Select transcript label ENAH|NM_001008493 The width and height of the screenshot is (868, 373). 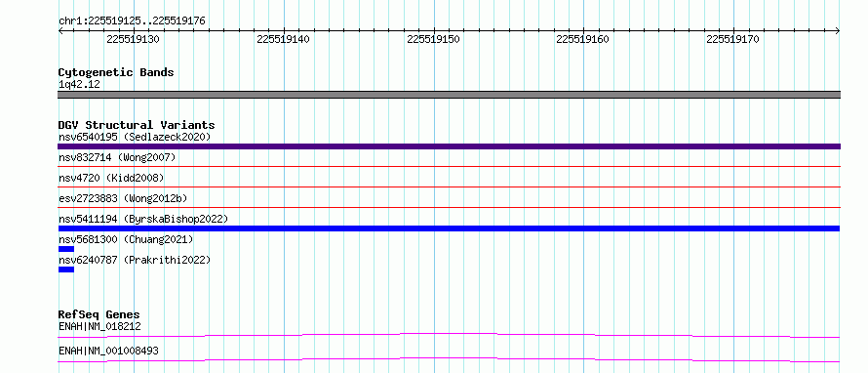point(108,352)
